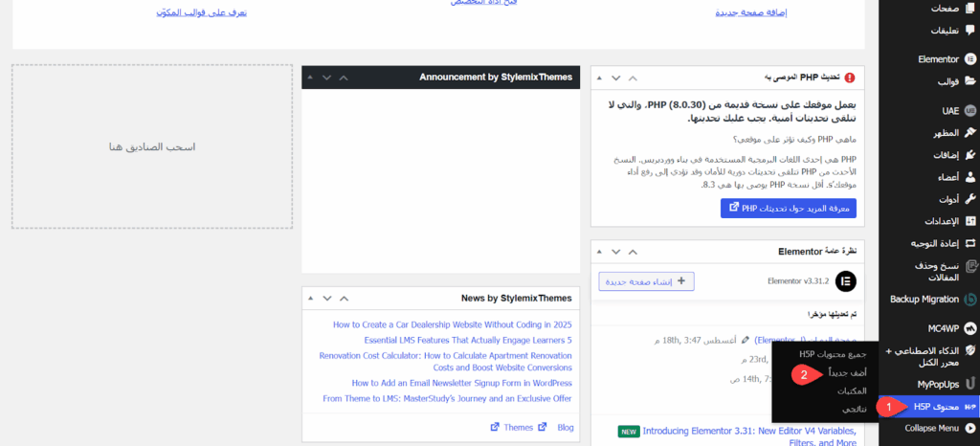Select جميع محتويات H5P submenu item
Image resolution: width=980 pixels, height=446 pixels.
(833, 354)
